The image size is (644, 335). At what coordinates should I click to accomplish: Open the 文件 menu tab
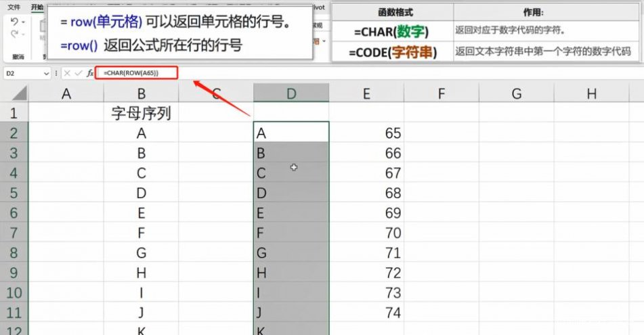(x=14, y=7)
